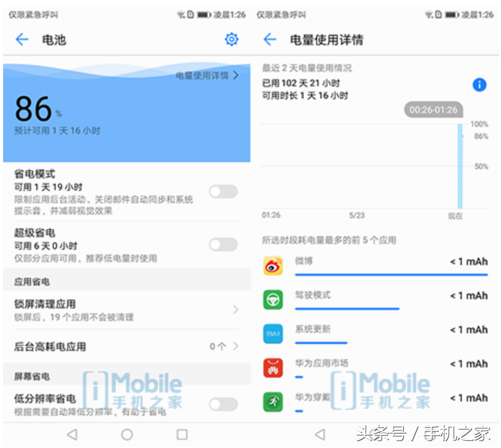This screenshot has width=501, height=448.
Task: Open the 华为应用市场 app icon
Action: [273, 368]
